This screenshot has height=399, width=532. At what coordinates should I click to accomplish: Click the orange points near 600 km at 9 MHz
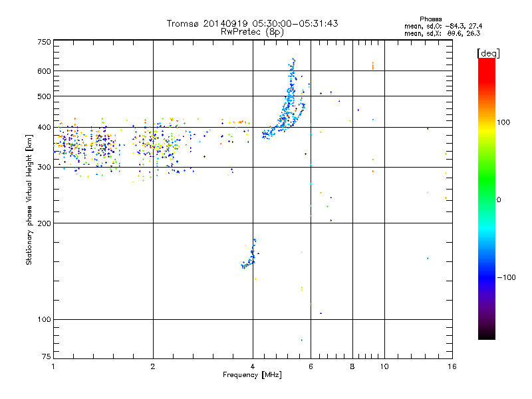(x=373, y=66)
